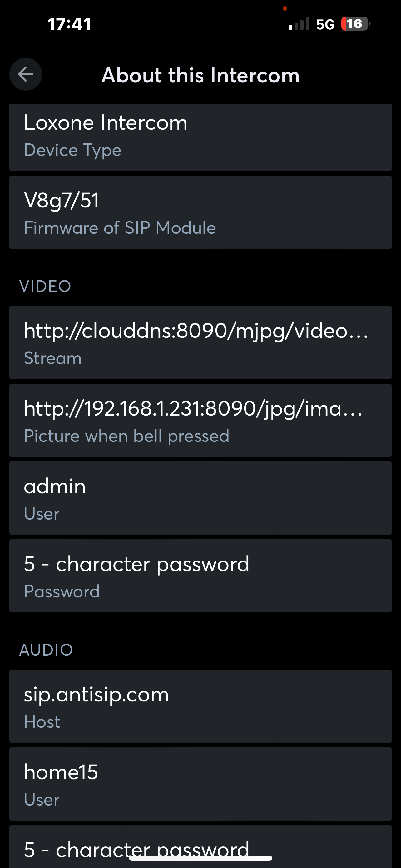Tap the 17:41 clock in status bar
401x868 pixels.
coord(69,24)
